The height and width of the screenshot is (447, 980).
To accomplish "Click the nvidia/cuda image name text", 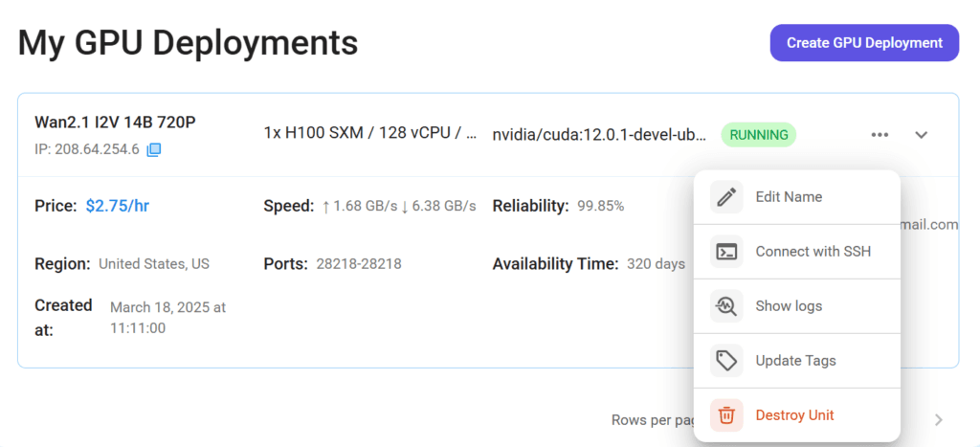I will tap(600, 135).
